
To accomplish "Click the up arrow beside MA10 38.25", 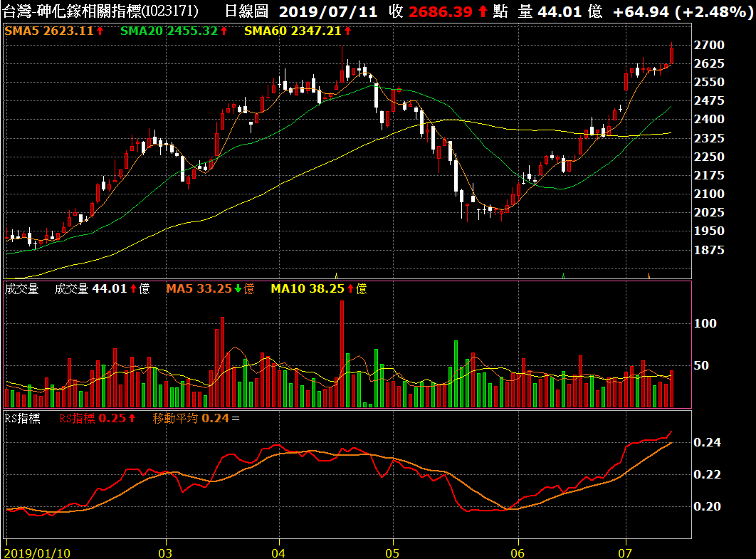I will (351, 289).
